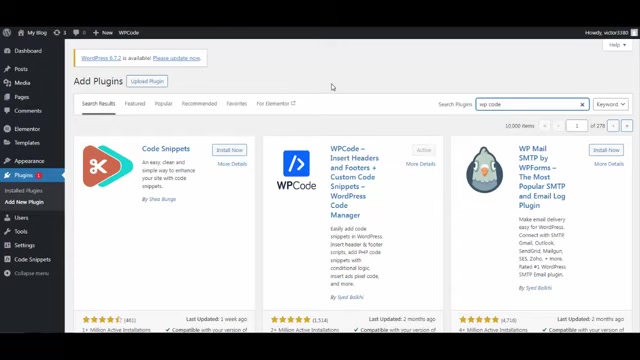The height and width of the screenshot is (360, 640).
Task: Open Posts in the sidebar
Action: point(21,69)
